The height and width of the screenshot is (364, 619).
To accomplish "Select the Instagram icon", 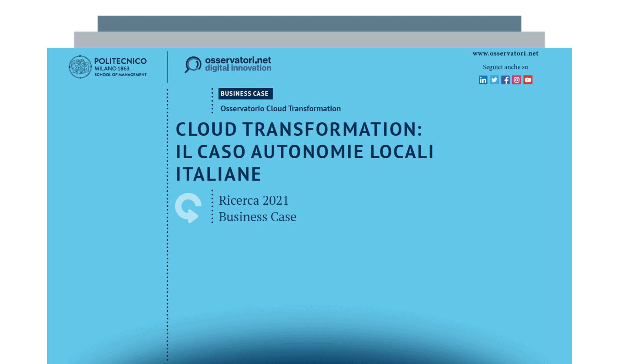I will (516, 80).
